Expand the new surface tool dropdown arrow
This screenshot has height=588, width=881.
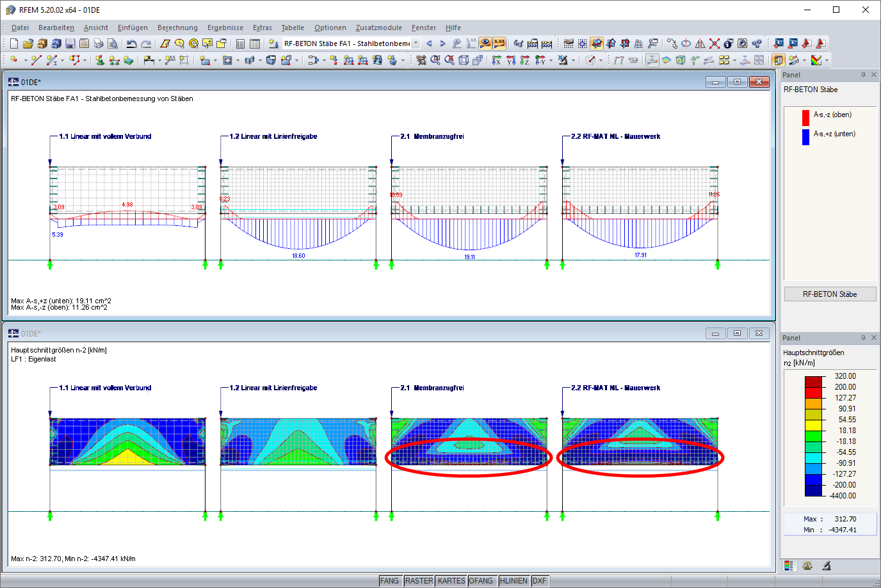pos(215,61)
